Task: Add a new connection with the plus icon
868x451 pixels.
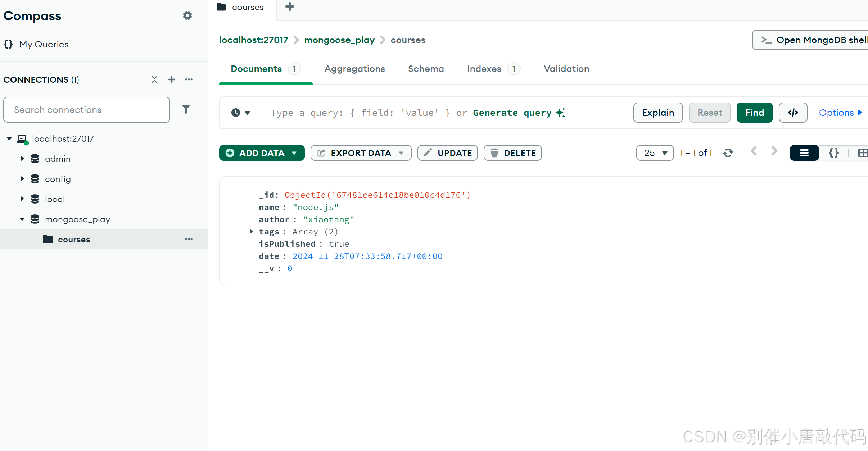Action: tap(172, 79)
